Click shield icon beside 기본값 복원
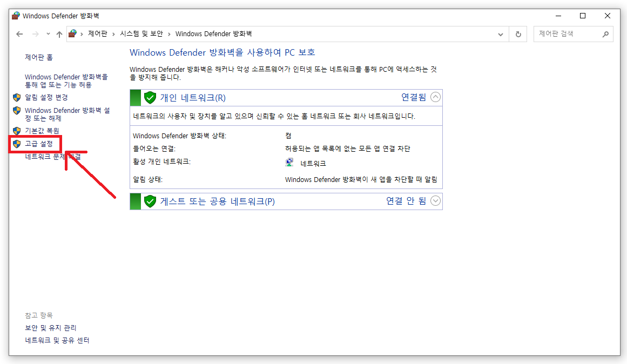627x364 pixels. click(17, 131)
